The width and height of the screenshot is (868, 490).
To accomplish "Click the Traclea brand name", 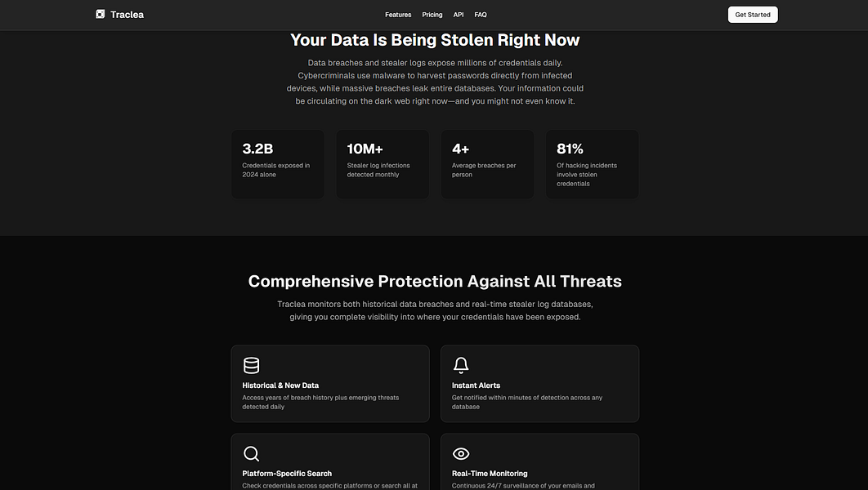I will click(x=127, y=15).
